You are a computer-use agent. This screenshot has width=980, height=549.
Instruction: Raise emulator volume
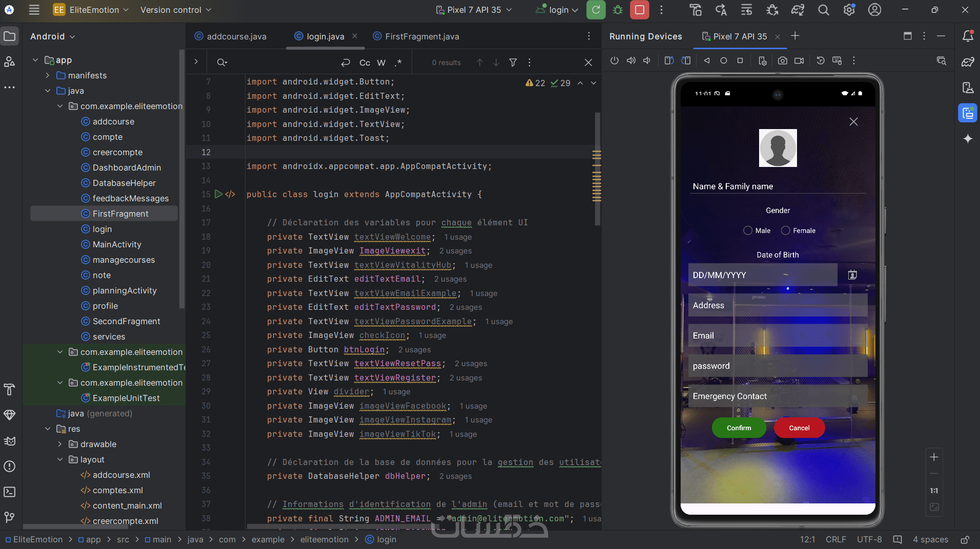click(631, 60)
